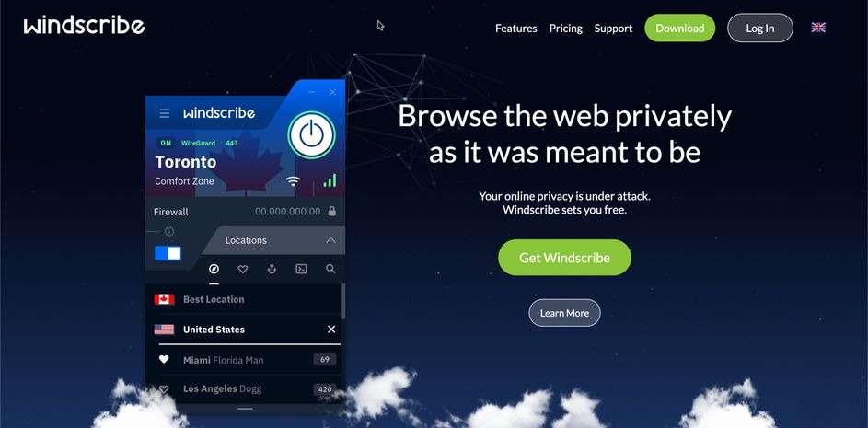The image size is (868, 428).
Task: Favorite the Los Angeles Dogg heart
Action: pos(164,389)
